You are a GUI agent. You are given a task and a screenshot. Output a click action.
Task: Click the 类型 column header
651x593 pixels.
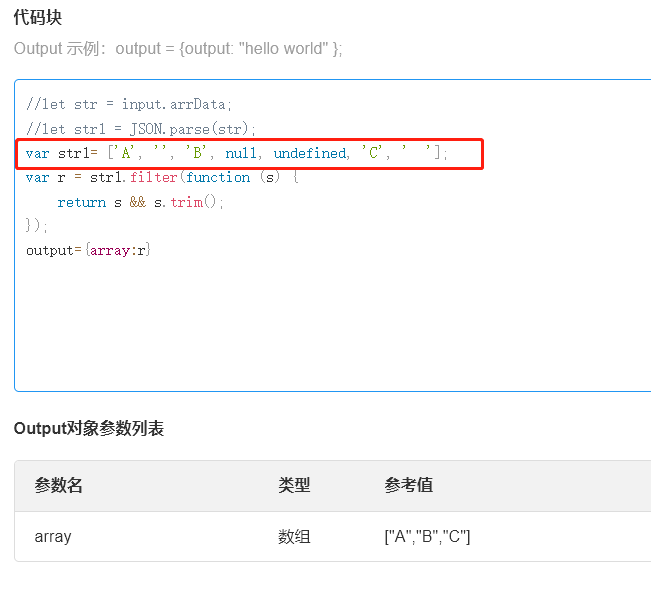tap(294, 486)
